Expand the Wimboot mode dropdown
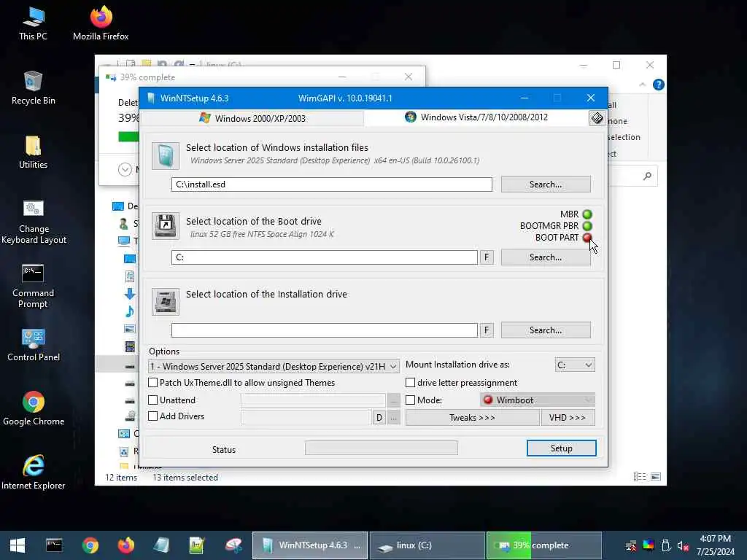The image size is (747, 560). tap(538, 400)
